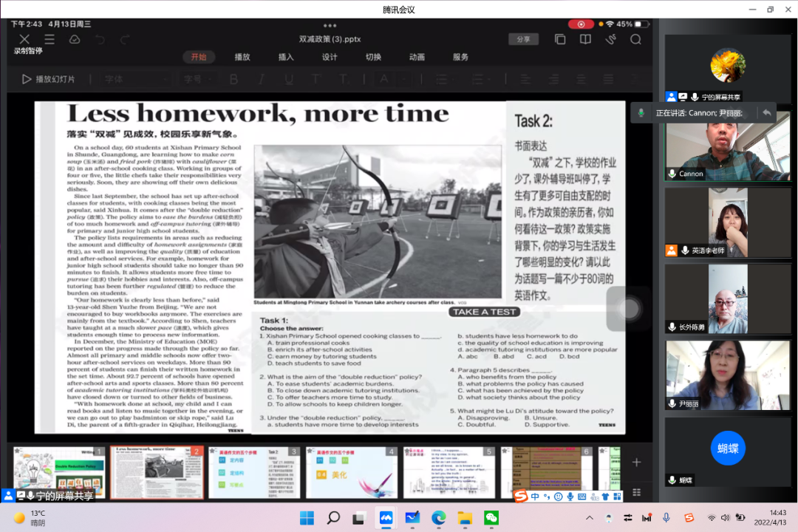Image resolution: width=798 pixels, height=532 pixels.
Task: Toggle italic formatting
Action: coord(261,79)
